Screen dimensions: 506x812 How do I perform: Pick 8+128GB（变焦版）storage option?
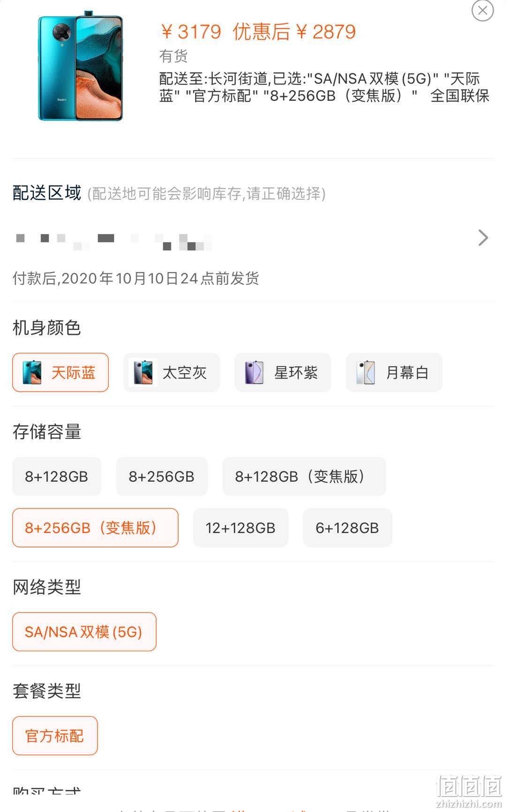(x=304, y=477)
